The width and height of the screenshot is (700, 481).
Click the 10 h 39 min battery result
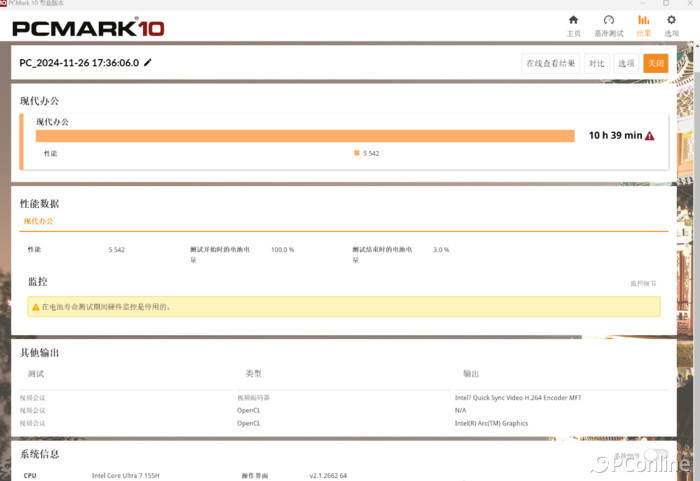pyautogui.click(x=616, y=135)
